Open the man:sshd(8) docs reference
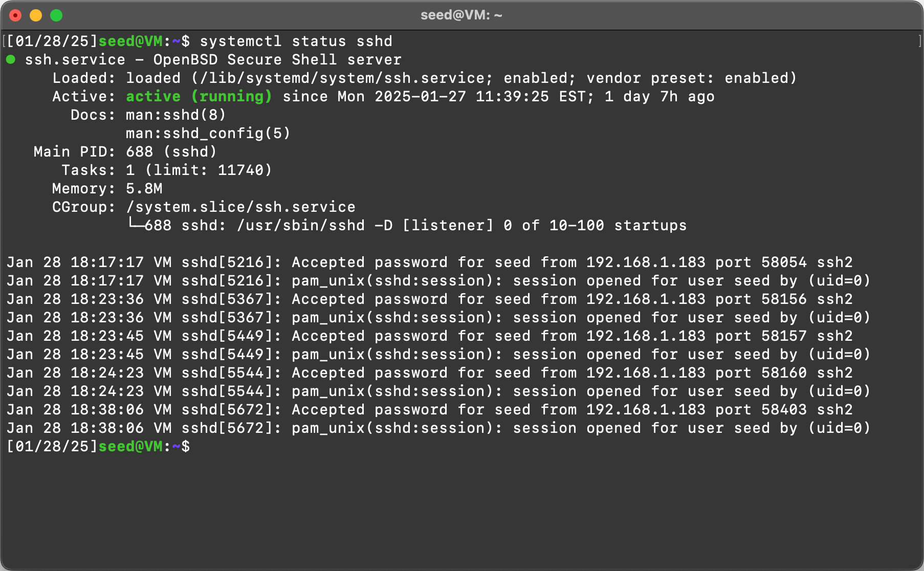Image resolution: width=924 pixels, height=571 pixels. (x=175, y=115)
